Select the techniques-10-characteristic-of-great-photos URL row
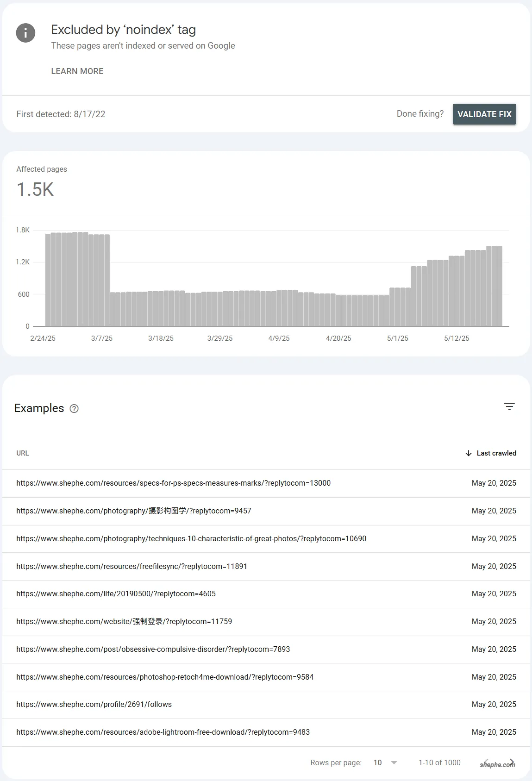The image size is (532, 781). pos(191,539)
